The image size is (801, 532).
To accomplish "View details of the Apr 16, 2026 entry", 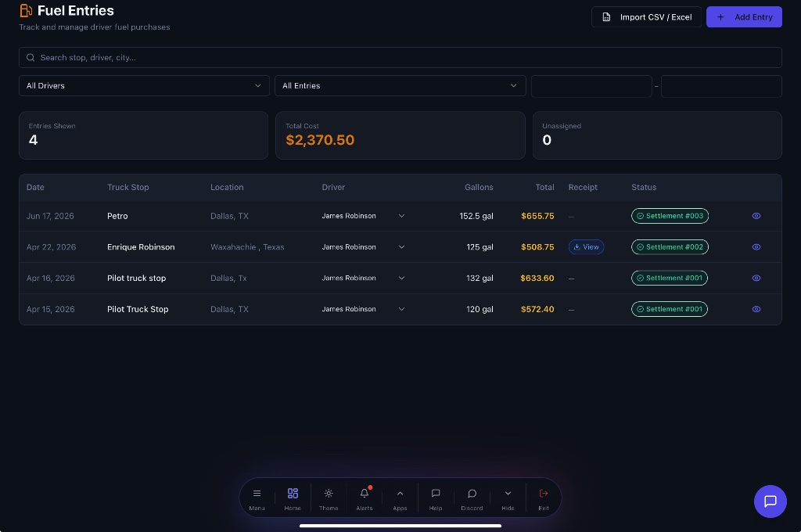I will pos(756,279).
